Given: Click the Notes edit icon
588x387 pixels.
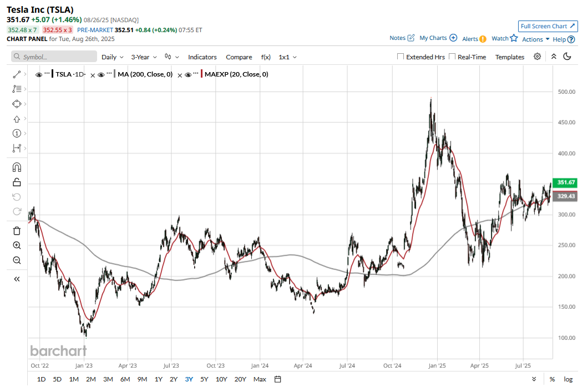Looking at the screenshot, I should [x=412, y=38].
